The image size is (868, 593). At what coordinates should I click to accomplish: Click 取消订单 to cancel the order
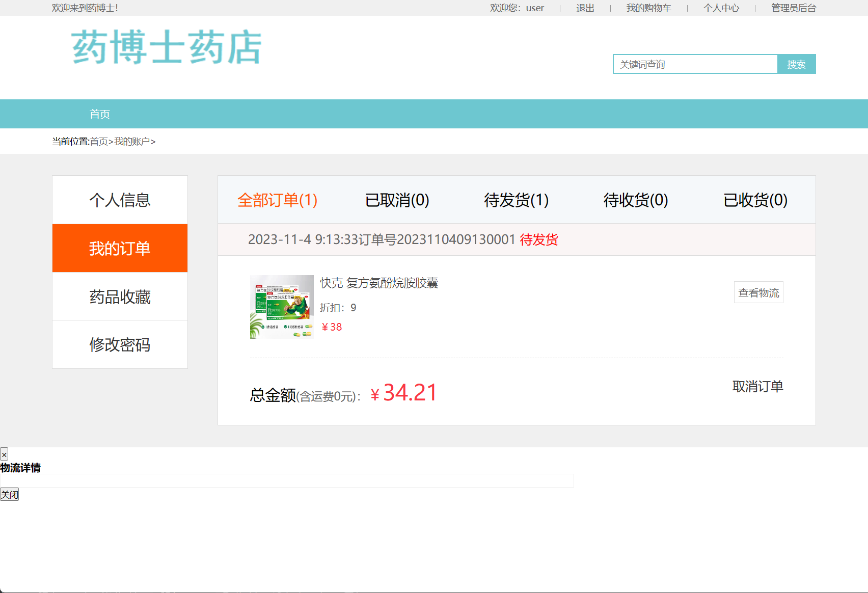(x=757, y=386)
